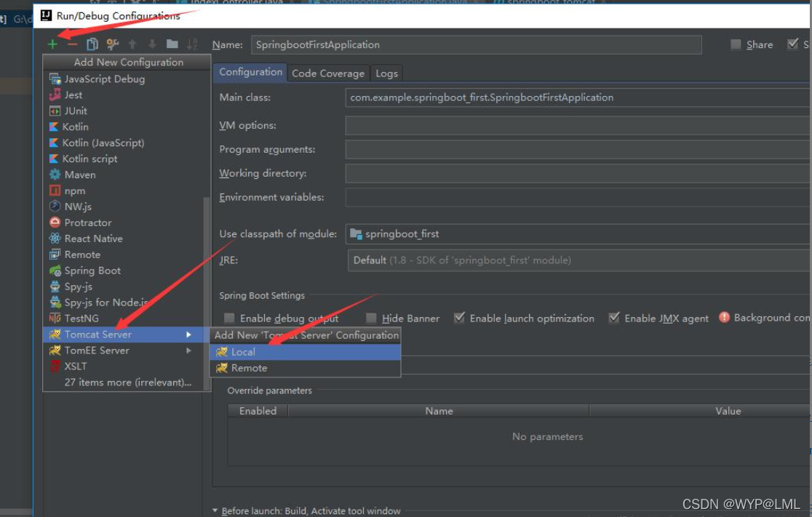812x517 pixels.
Task: Open Tomcat Server menu entry
Action: click(x=124, y=334)
